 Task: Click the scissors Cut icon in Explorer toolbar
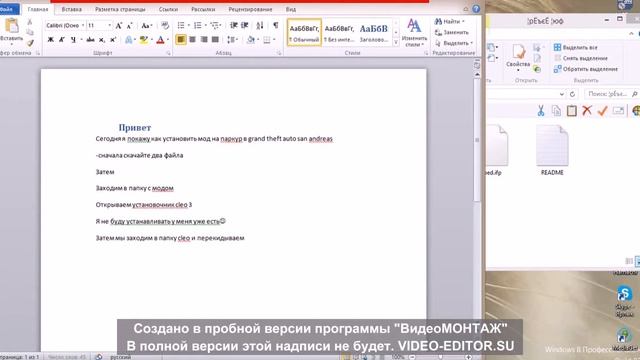[x=541, y=111]
